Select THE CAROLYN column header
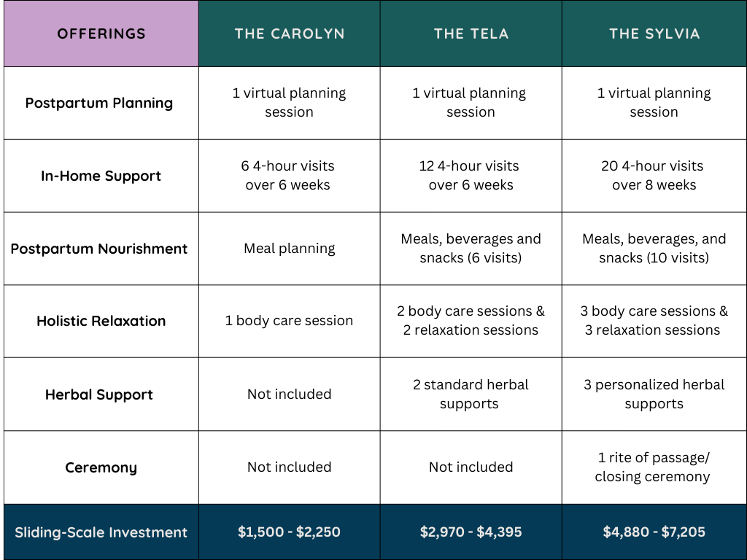 [290, 34]
